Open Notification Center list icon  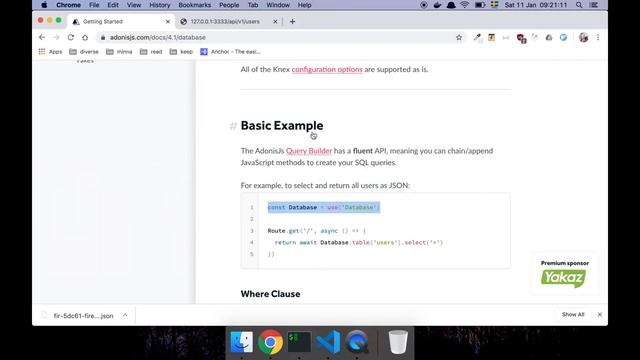point(594,5)
